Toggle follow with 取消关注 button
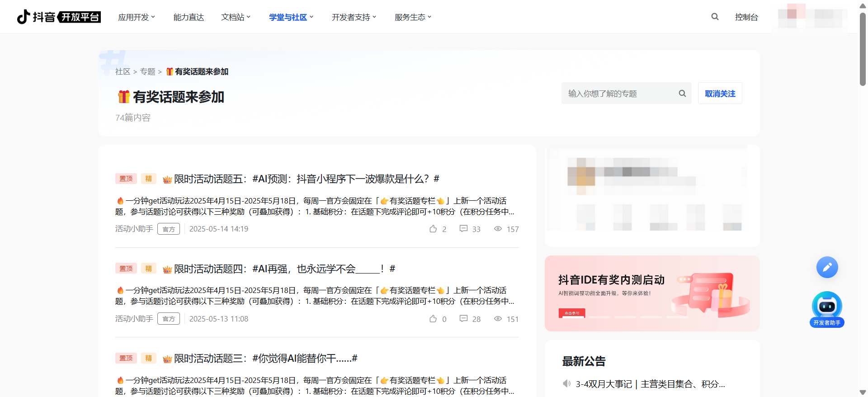The width and height of the screenshot is (868, 397). tap(720, 94)
